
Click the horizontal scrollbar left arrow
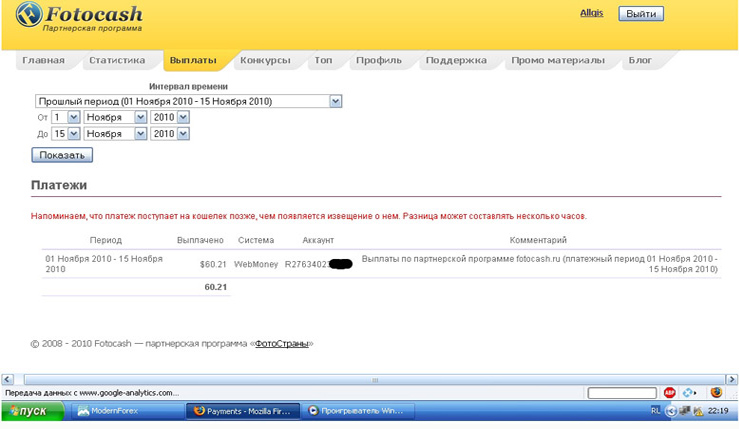coord(7,380)
